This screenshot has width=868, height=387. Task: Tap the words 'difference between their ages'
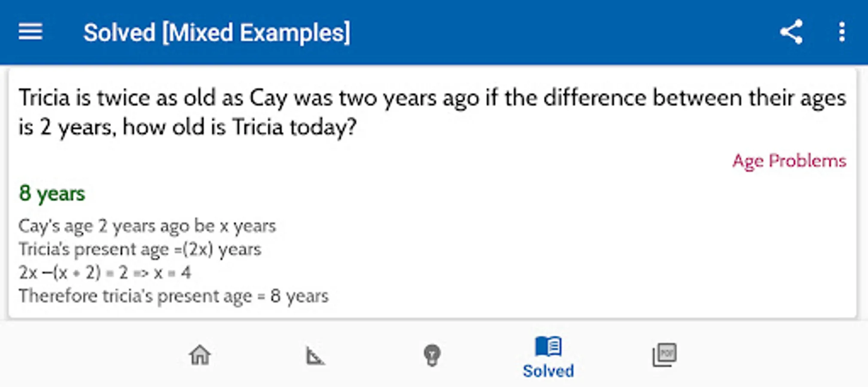[x=694, y=98]
